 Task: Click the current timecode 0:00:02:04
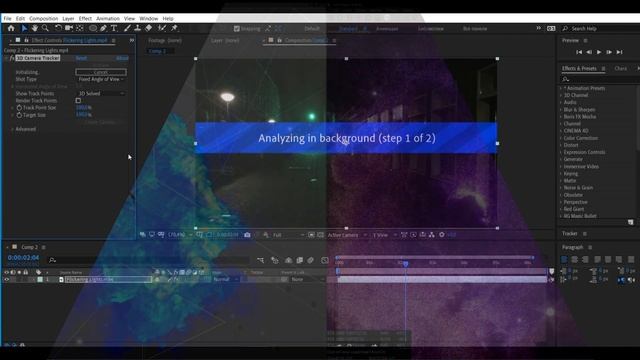pos(23,258)
